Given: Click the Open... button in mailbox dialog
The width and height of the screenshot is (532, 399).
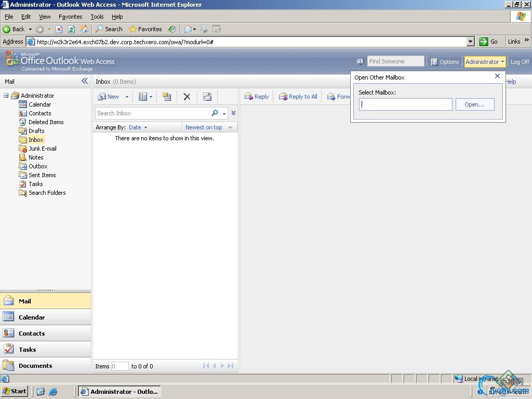Looking at the screenshot, I should pos(475,104).
